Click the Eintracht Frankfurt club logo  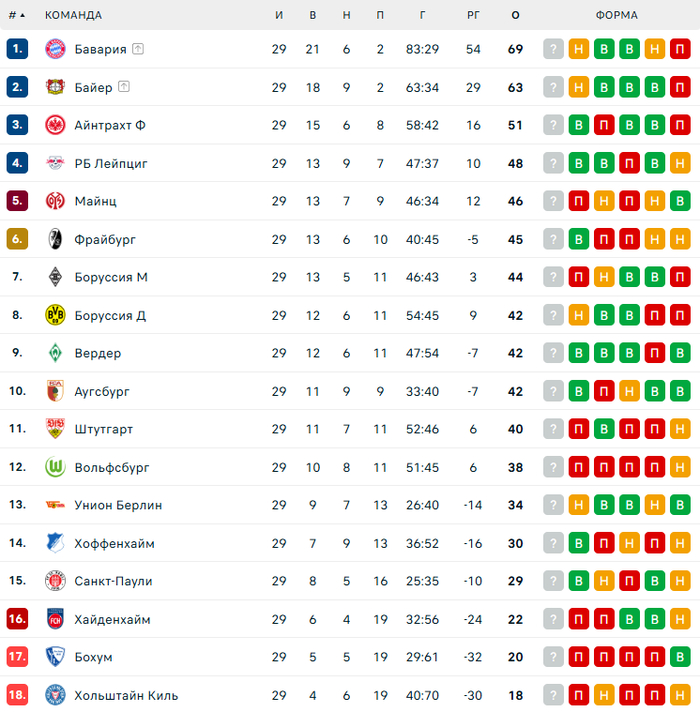(55, 125)
